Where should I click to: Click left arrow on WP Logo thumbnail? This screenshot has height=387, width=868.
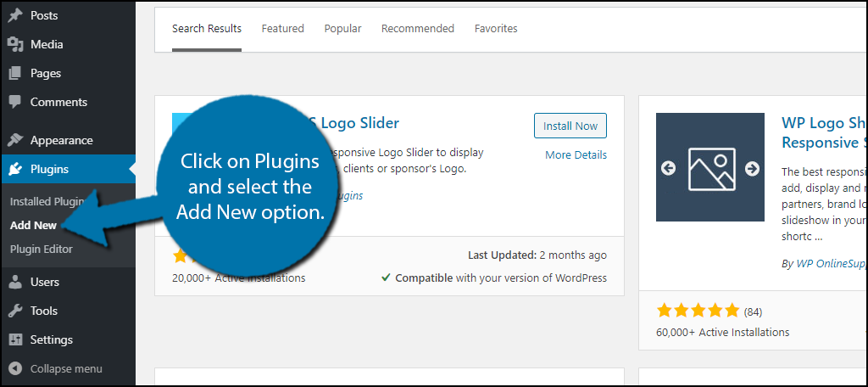(x=668, y=169)
